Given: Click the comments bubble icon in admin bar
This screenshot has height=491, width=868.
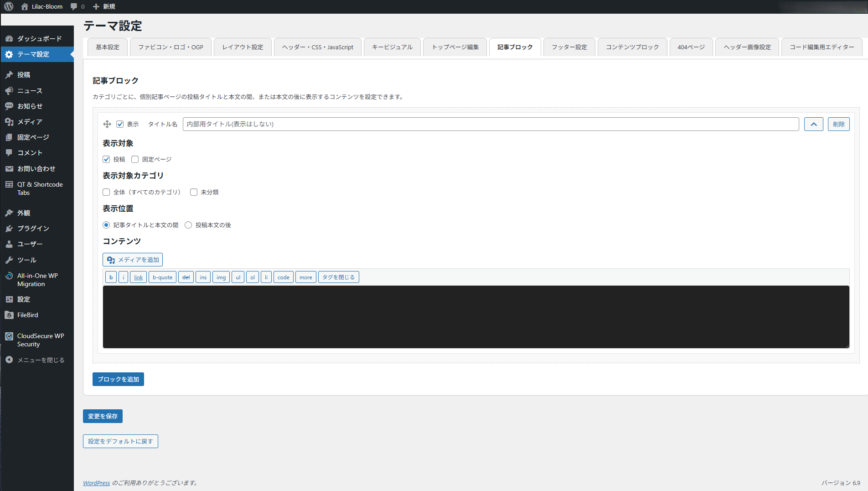Looking at the screenshot, I should coord(74,6).
